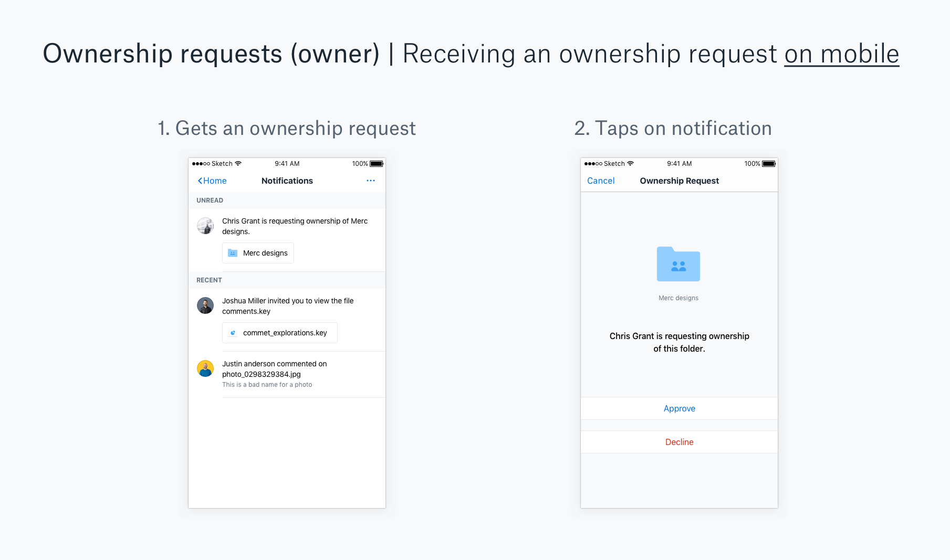Click the Wi-Fi icon in the status bar

coord(237,163)
